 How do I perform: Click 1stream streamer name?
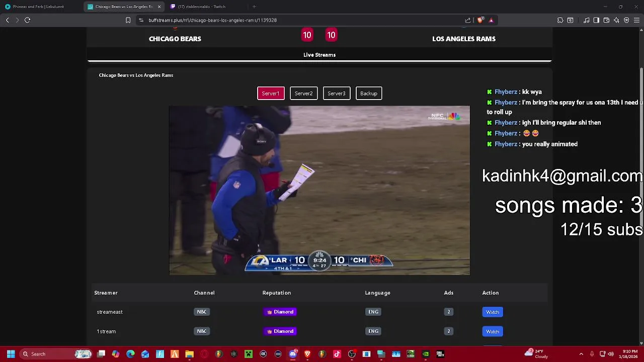(106, 331)
